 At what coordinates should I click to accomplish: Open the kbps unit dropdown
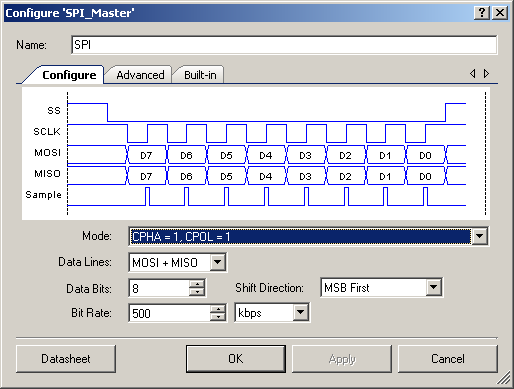tap(301, 312)
